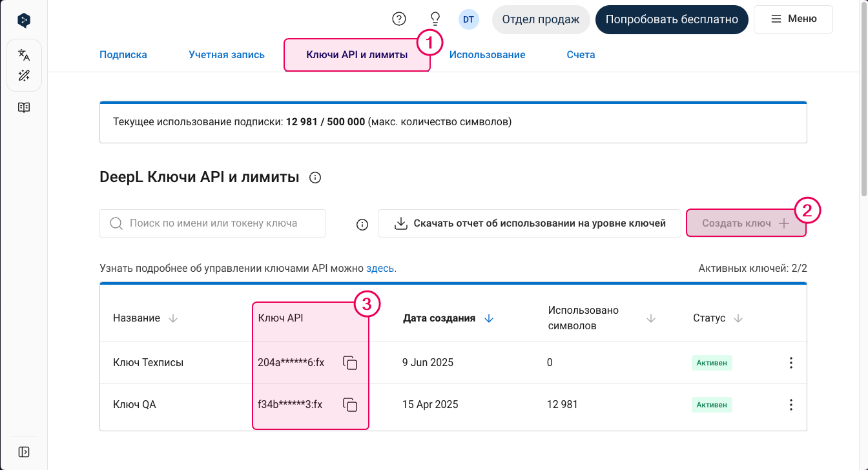Click the info icon next to the search field
The width and height of the screenshot is (868, 470).
coord(362,223)
